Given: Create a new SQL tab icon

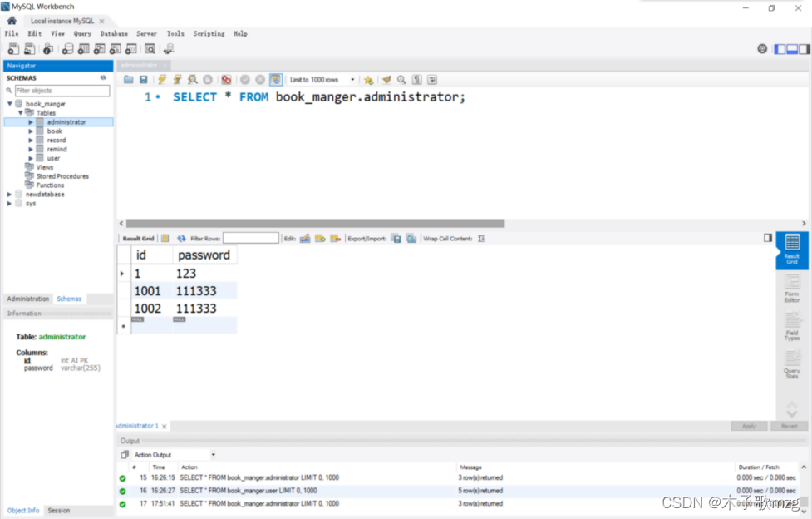Looking at the screenshot, I should coord(13,49).
